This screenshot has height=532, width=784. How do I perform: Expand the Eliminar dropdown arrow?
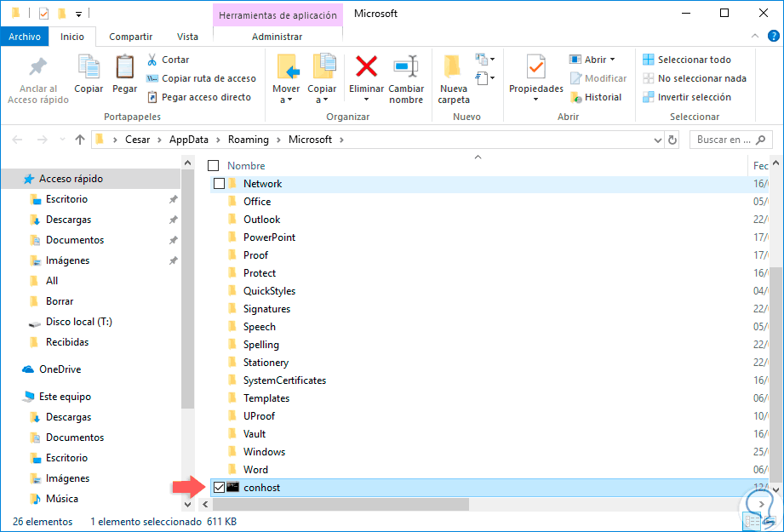coord(366,100)
